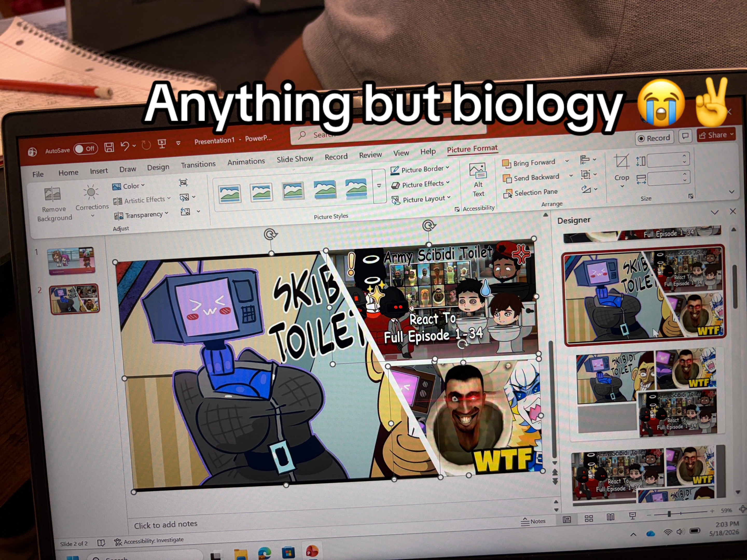The image size is (747, 560).
Task: Click the Record button at top right
Action: tap(654, 138)
